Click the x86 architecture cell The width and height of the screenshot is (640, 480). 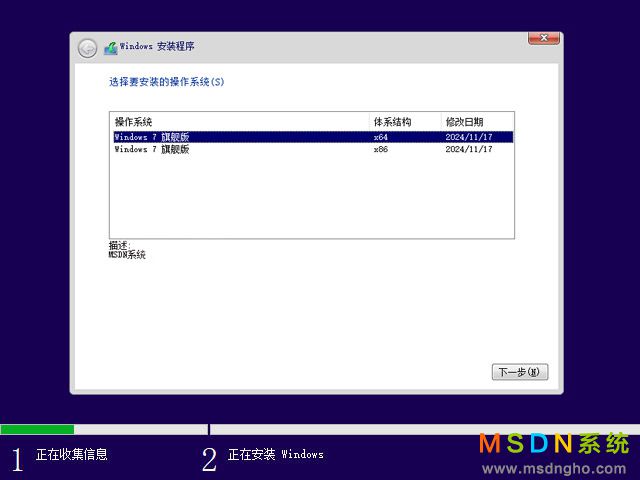point(380,149)
